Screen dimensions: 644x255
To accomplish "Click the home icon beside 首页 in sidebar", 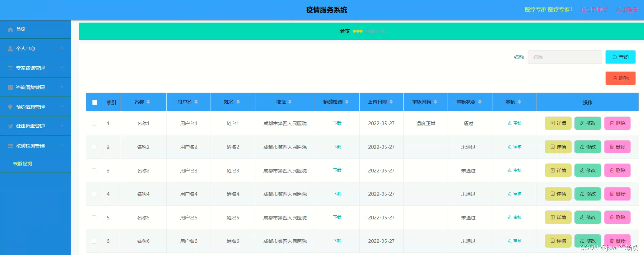I will pos(10,29).
